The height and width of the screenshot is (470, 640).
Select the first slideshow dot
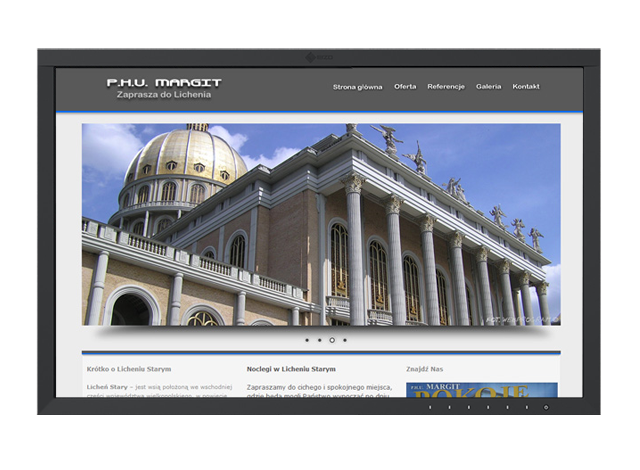coord(307,340)
